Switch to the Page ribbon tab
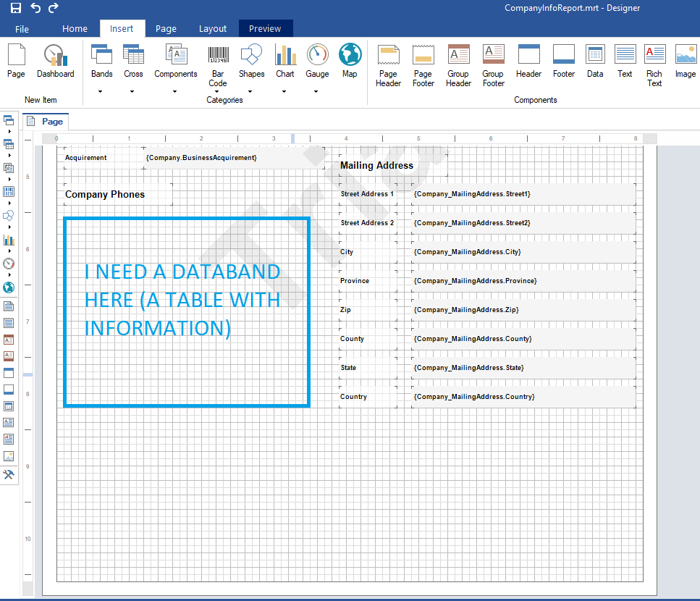700x601 pixels. click(166, 28)
